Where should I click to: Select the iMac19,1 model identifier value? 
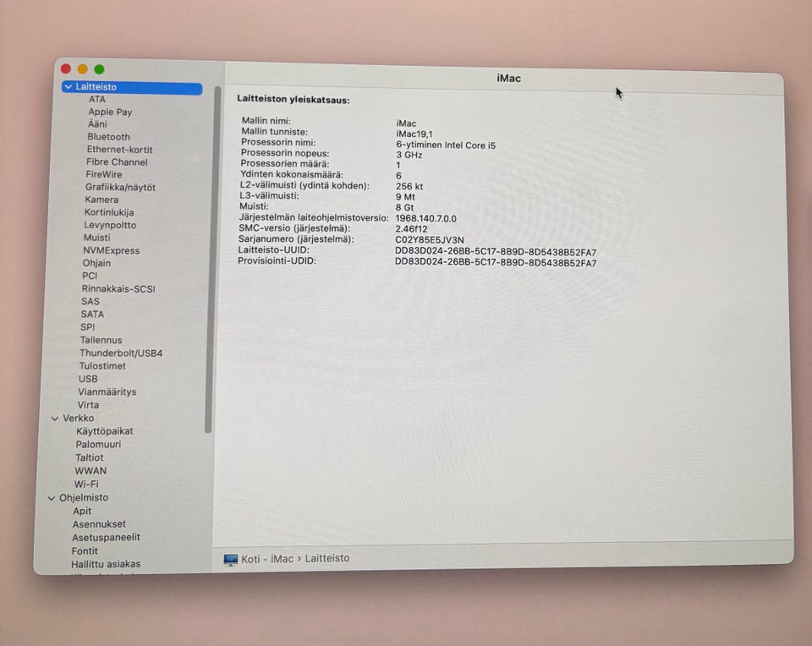[x=414, y=134]
